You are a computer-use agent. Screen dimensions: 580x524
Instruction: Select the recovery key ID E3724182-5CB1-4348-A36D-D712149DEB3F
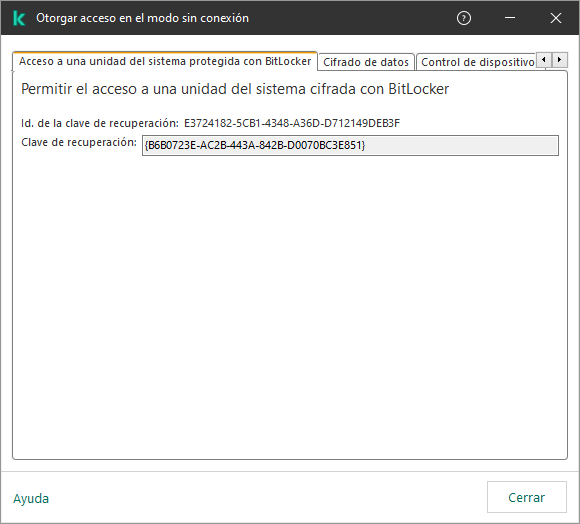coord(292,123)
